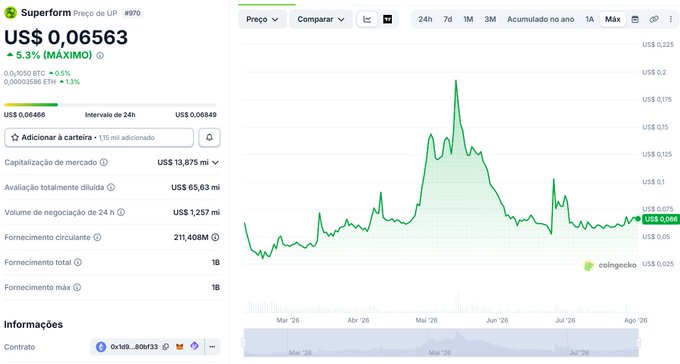Click the Informações heading

33,324
